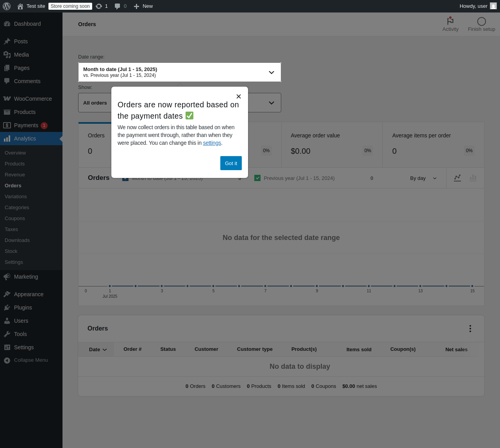Open the Date range dropdown

tap(180, 72)
